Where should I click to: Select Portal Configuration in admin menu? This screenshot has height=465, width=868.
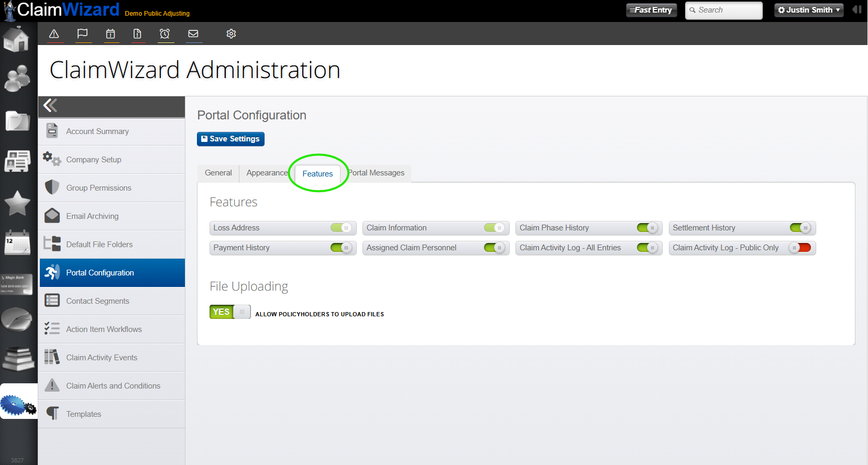tap(112, 273)
